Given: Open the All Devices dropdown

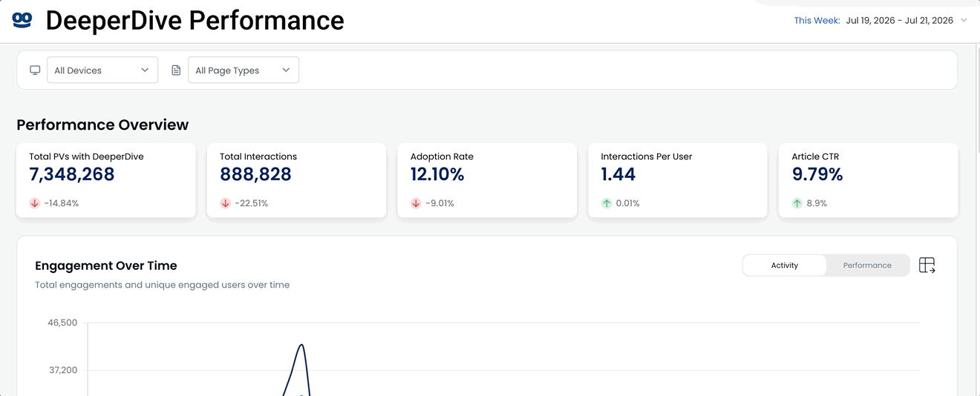Looking at the screenshot, I should point(102,70).
